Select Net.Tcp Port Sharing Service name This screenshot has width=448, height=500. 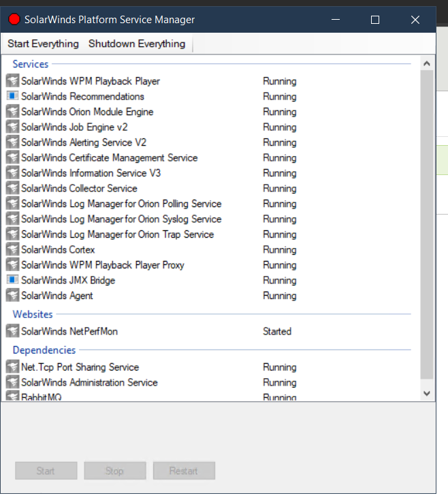[80, 366]
